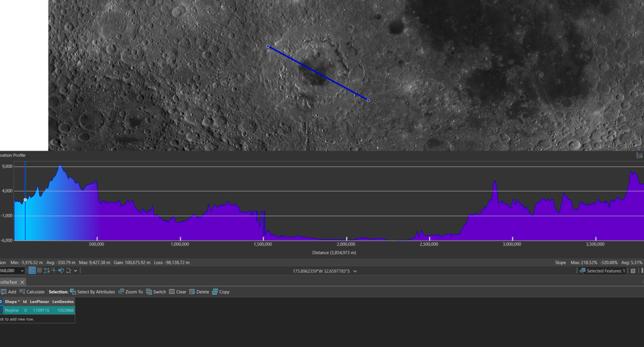Image resolution: width=644 pixels, height=347 pixels.
Task: Click the blue mirror tool icon
Action: [61, 271]
